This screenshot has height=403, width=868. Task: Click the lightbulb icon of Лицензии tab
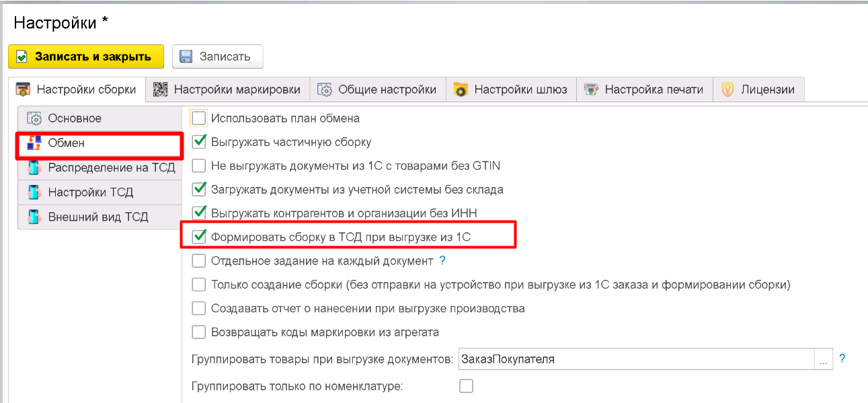727,89
